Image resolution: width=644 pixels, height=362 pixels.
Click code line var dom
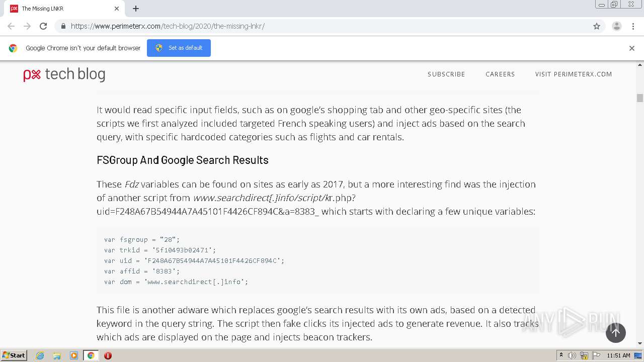(x=176, y=282)
